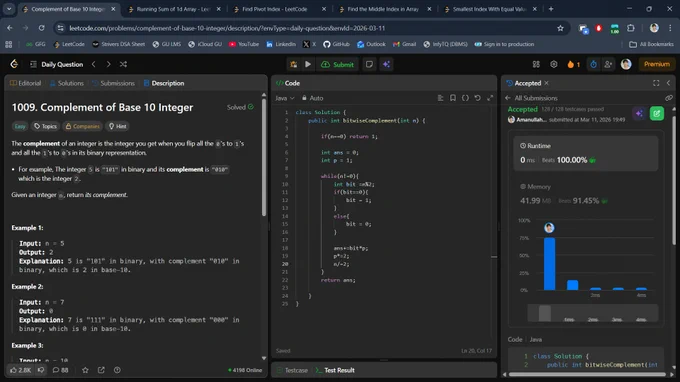Expand the Hint tag
Screen dimensions: 680x382
[118, 126]
